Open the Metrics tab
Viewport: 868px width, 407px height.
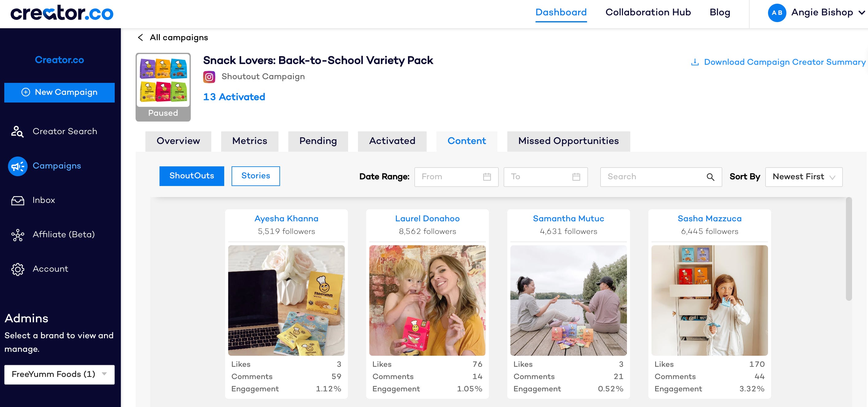249,141
